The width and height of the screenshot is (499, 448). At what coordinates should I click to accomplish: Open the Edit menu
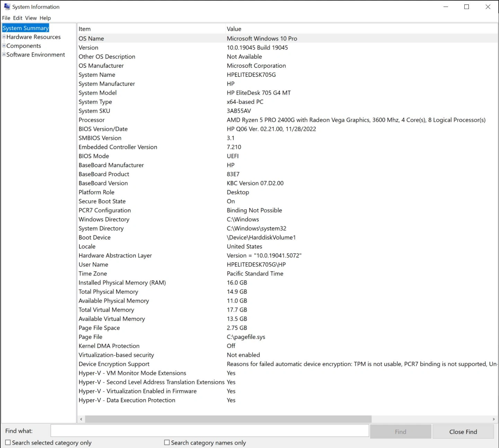(x=18, y=18)
